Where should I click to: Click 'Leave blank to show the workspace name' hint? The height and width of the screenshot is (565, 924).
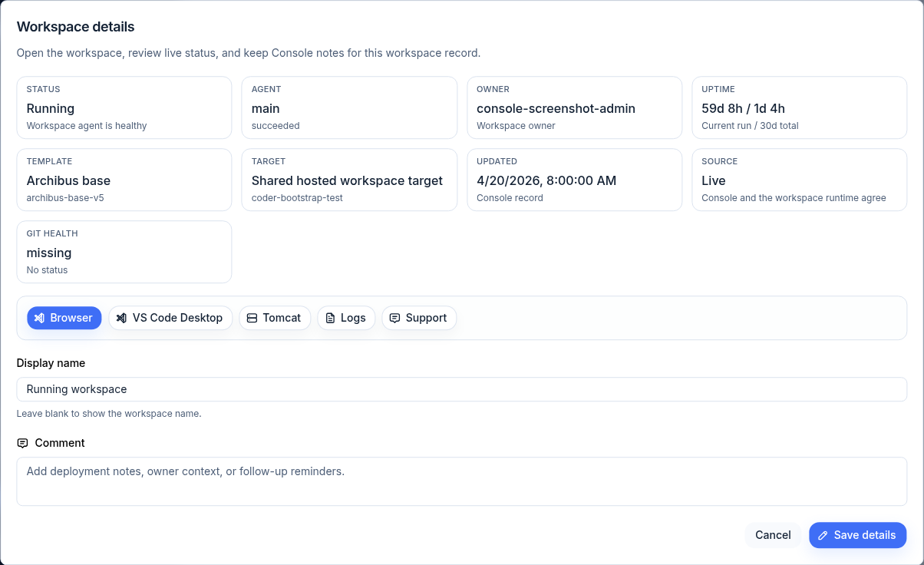(x=109, y=414)
